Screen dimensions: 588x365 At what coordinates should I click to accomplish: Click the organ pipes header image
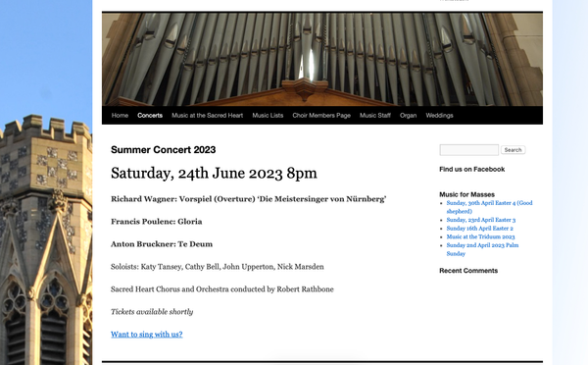point(322,59)
